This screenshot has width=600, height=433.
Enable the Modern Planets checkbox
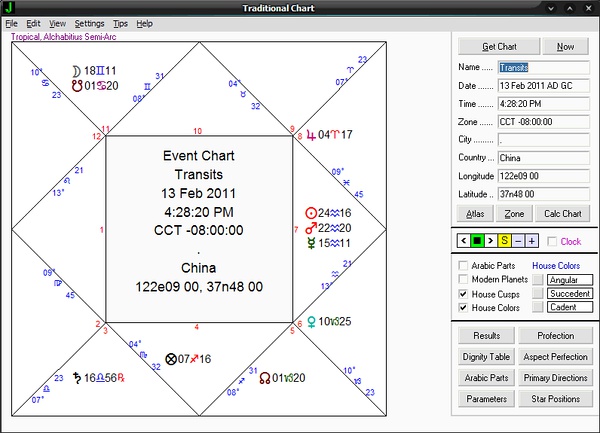click(463, 279)
